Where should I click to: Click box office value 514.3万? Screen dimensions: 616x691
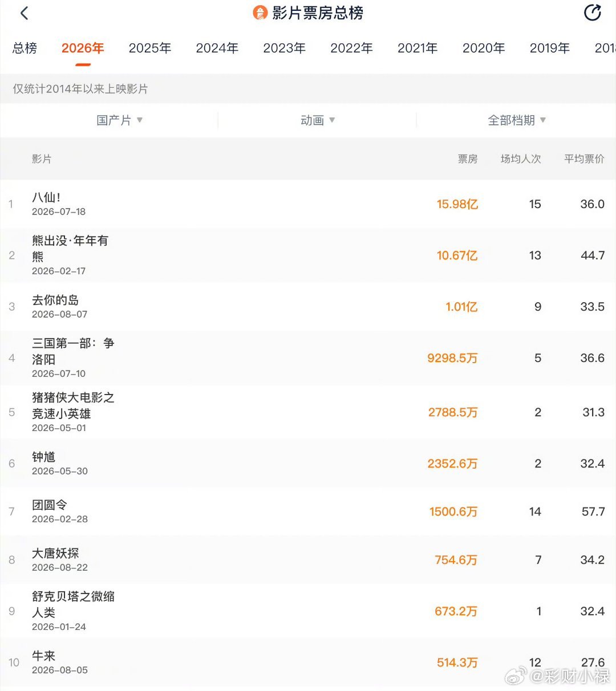(x=457, y=662)
